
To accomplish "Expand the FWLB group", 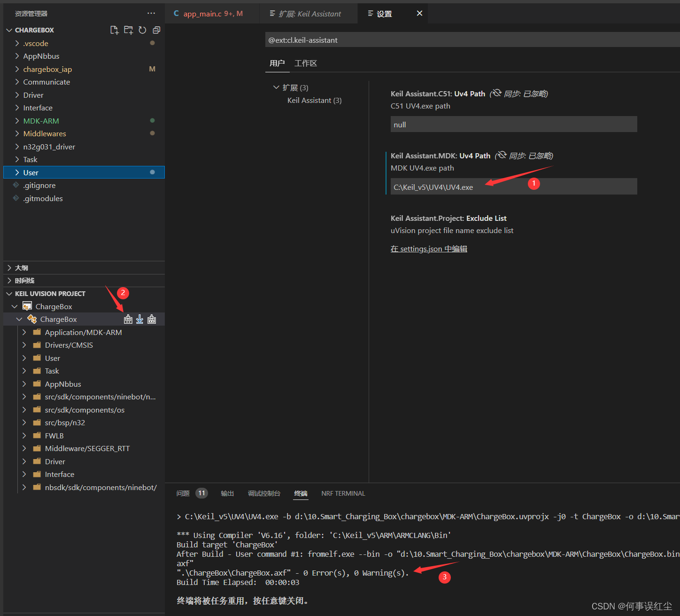I will click(24, 436).
